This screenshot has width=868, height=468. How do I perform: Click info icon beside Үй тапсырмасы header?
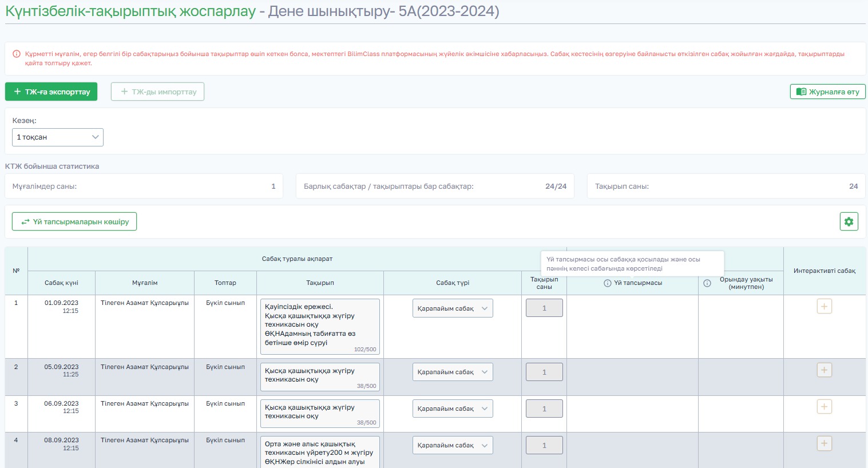click(x=608, y=283)
